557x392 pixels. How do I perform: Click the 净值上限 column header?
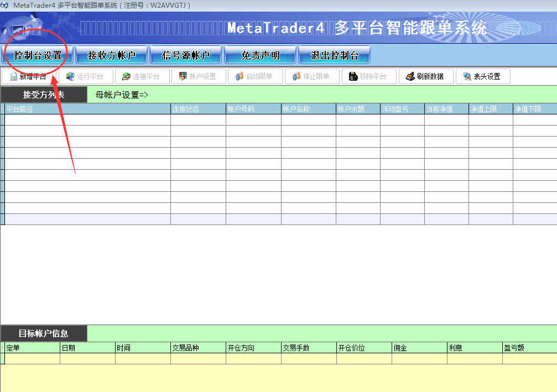coord(491,109)
